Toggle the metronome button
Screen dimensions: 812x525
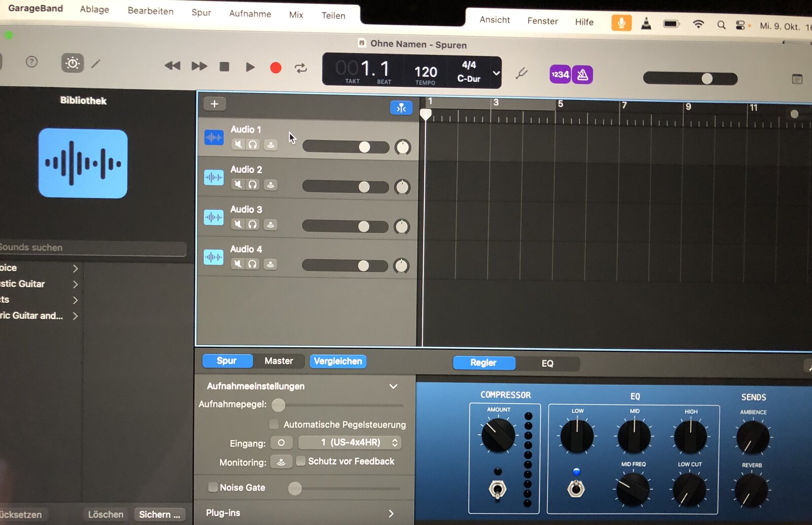tap(583, 75)
